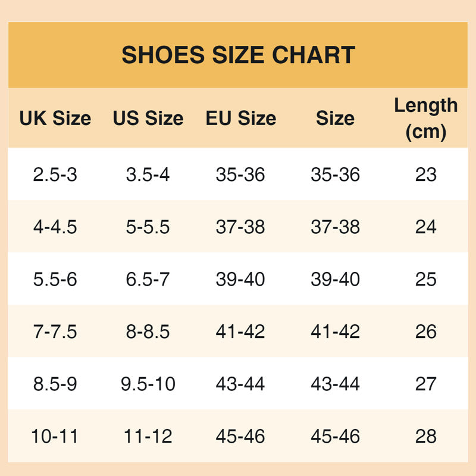The width and height of the screenshot is (476, 476).
Task: Click UK size 4-4.5 cell
Action: 55,227
